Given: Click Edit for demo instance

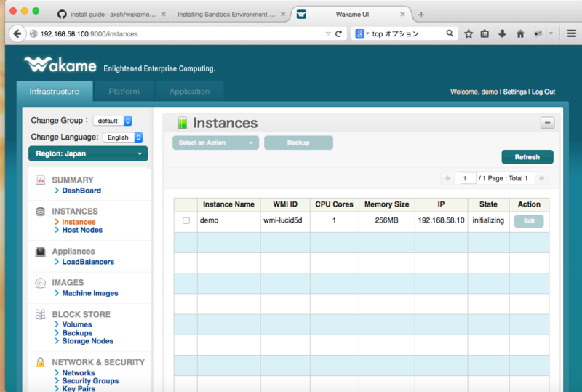Looking at the screenshot, I should point(529,221).
